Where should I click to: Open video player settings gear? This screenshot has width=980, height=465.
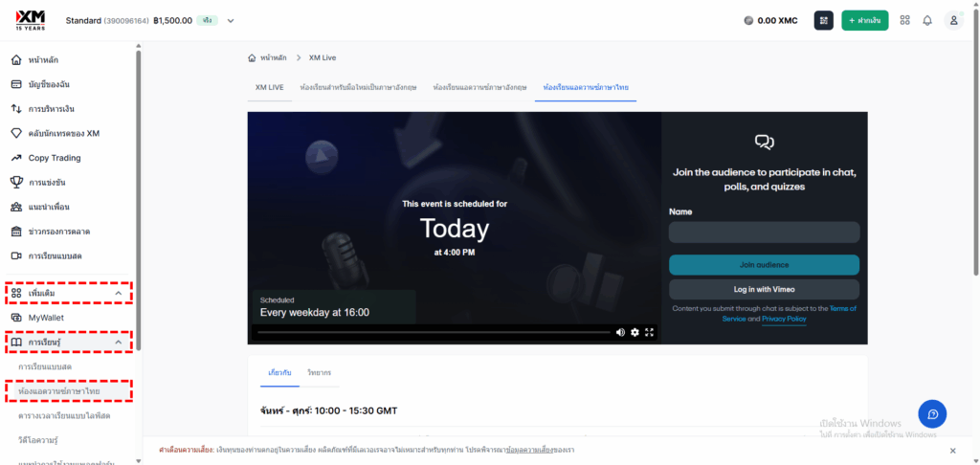pyautogui.click(x=635, y=333)
